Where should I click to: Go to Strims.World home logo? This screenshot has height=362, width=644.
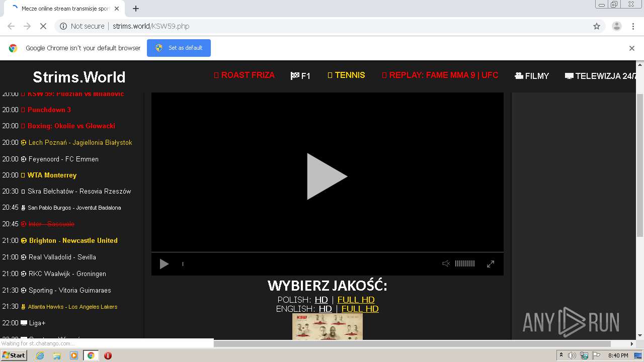79,77
